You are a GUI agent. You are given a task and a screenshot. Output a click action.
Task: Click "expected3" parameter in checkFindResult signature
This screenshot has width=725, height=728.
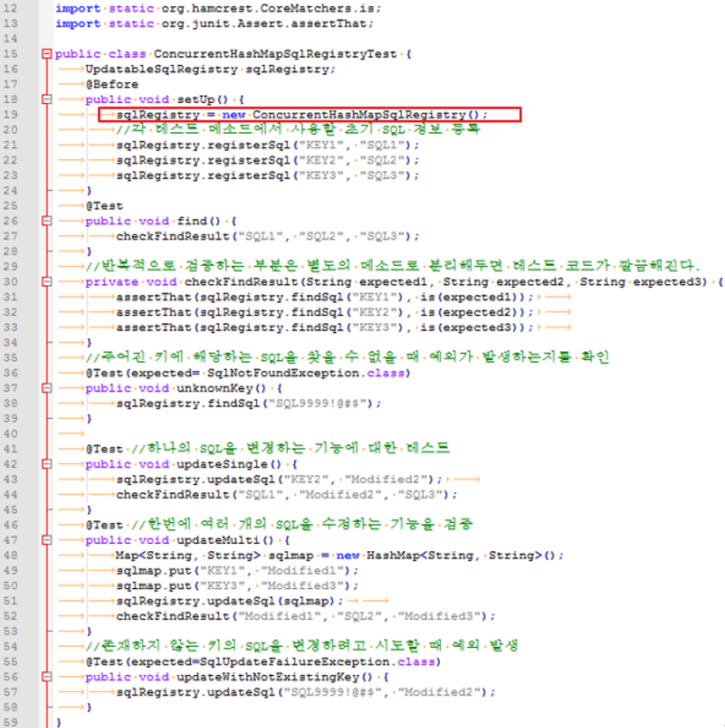point(668,282)
